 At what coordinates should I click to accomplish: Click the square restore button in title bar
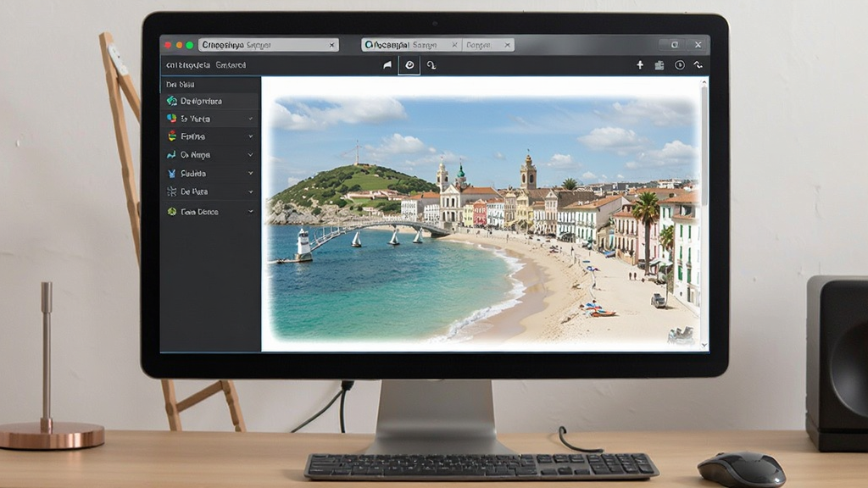(674, 45)
